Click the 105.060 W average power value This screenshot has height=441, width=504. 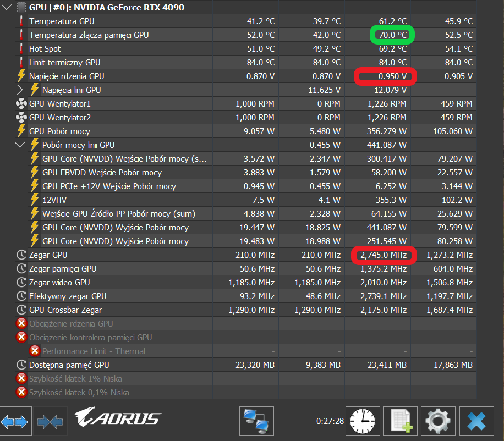click(453, 131)
